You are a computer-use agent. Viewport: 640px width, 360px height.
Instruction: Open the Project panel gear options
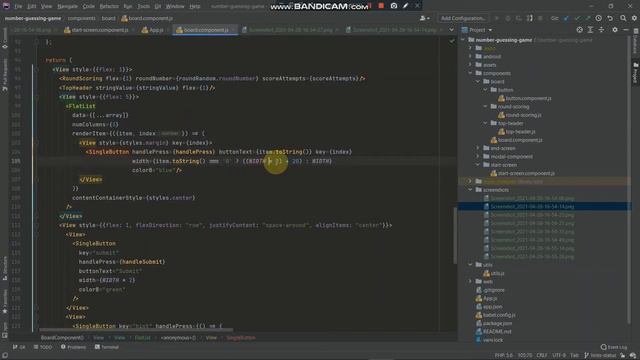click(x=615, y=30)
